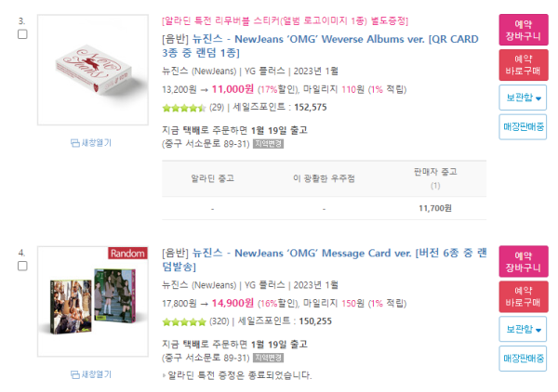Click 매장판매중 button for item 4
The image size is (558, 392).
click(x=523, y=359)
